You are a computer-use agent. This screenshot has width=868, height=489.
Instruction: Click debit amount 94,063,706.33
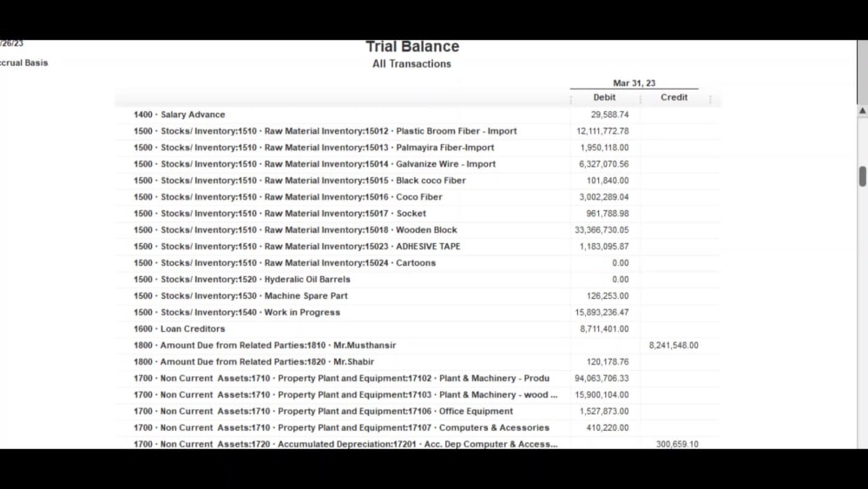[x=602, y=378]
